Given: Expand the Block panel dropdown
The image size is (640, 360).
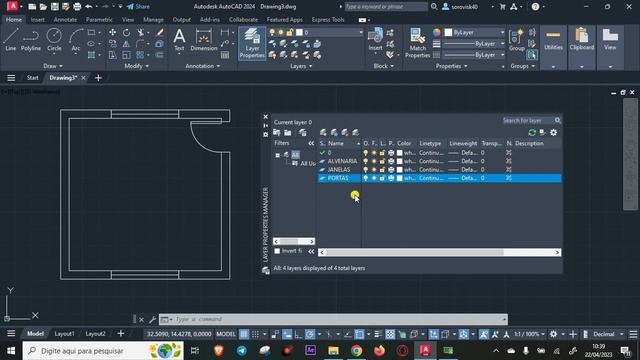Looking at the screenshot, I should tap(384, 66).
